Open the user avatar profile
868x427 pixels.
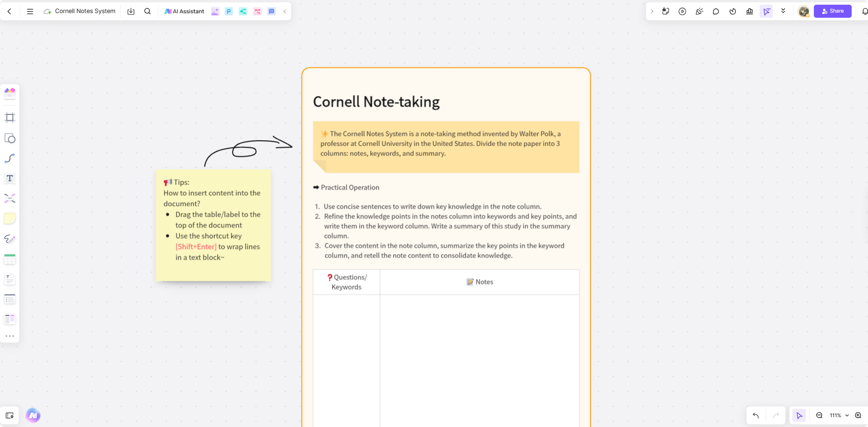(804, 12)
